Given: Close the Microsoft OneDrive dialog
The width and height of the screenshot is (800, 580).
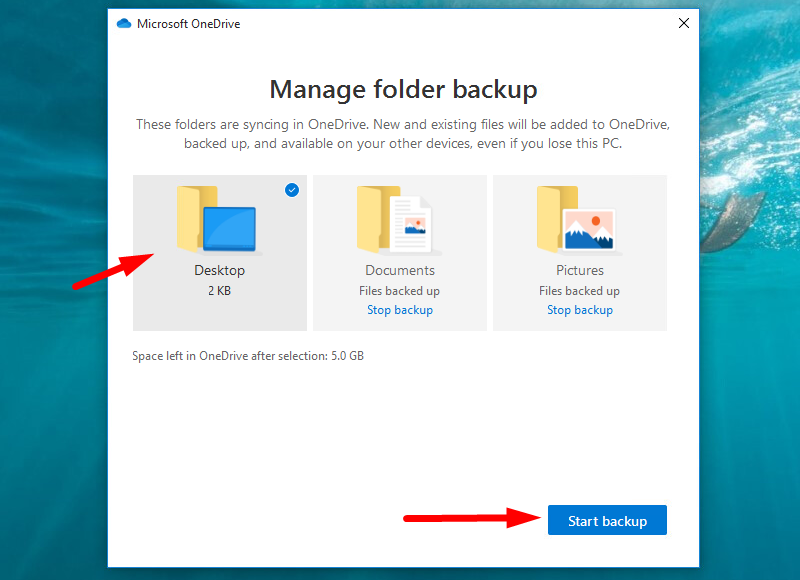Looking at the screenshot, I should [684, 23].
